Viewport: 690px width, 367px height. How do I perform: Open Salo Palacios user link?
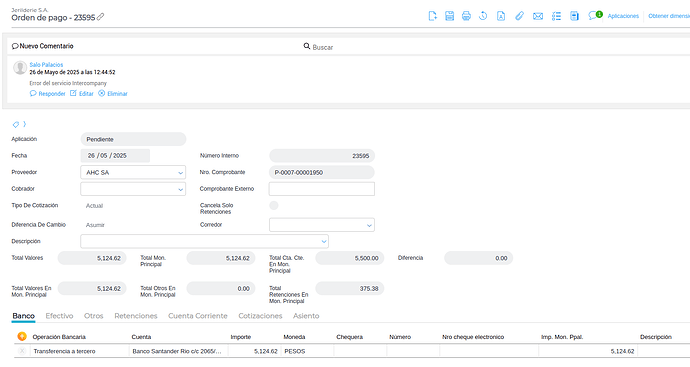pyautogui.click(x=46, y=65)
